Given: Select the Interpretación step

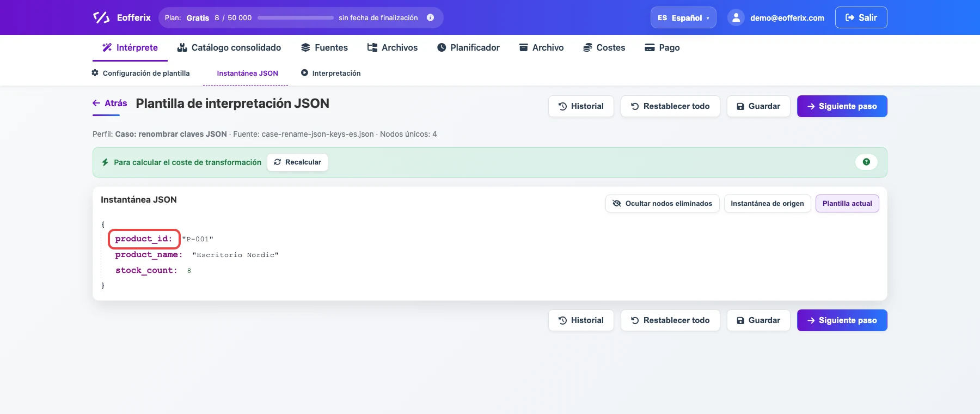Looking at the screenshot, I should tap(330, 73).
